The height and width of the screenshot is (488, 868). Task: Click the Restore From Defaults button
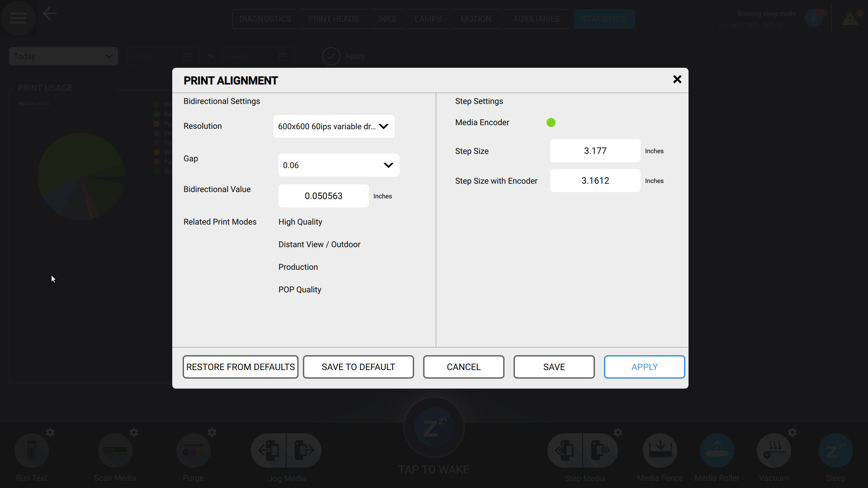click(x=240, y=366)
